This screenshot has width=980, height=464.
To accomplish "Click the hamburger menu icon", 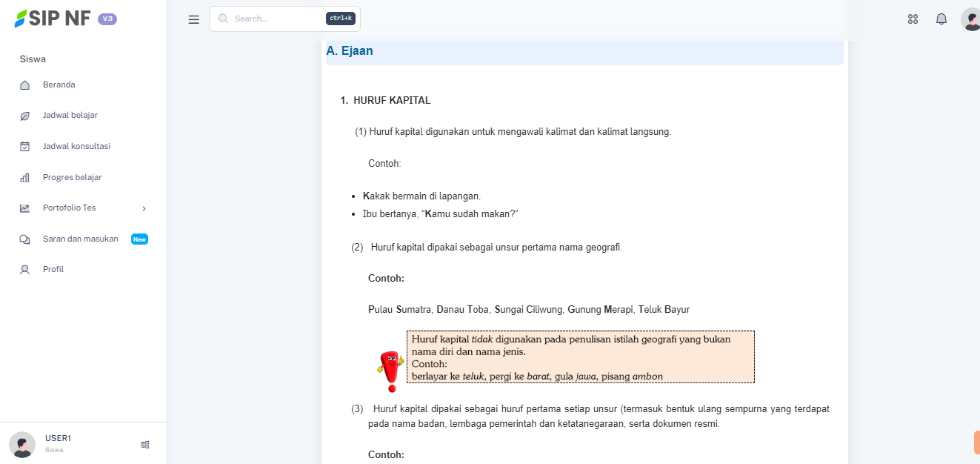I will (x=193, y=19).
